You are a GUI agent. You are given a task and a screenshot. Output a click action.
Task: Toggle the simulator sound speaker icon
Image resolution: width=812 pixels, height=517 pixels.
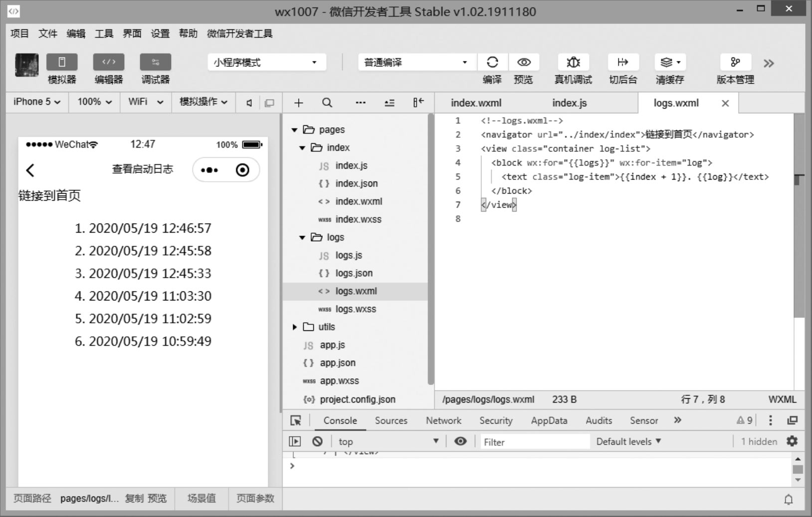pos(249,103)
